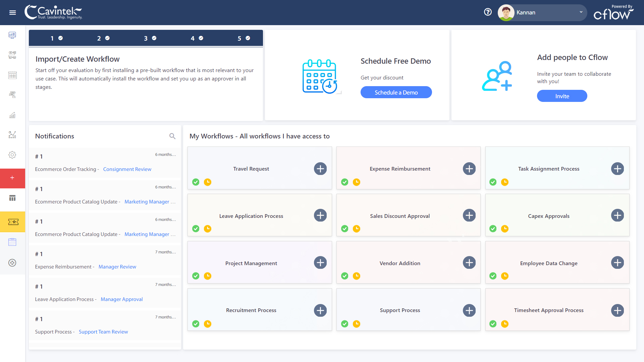Open the Recruitment Process workflow title
644x362 pixels.
click(x=251, y=310)
